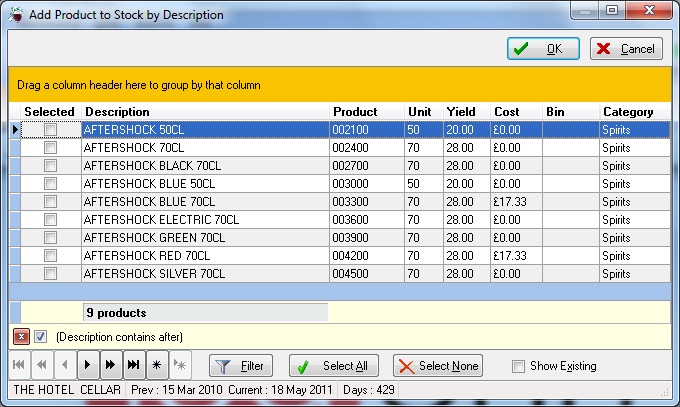Click the Cancel button
680x407 pixels.
(x=626, y=49)
